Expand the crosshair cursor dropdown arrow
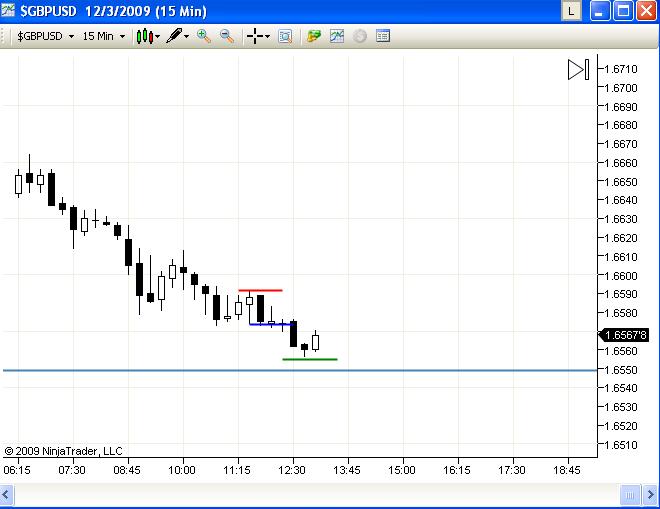Image resolution: width=660 pixels, height=509 pixels. pos(267,37)
